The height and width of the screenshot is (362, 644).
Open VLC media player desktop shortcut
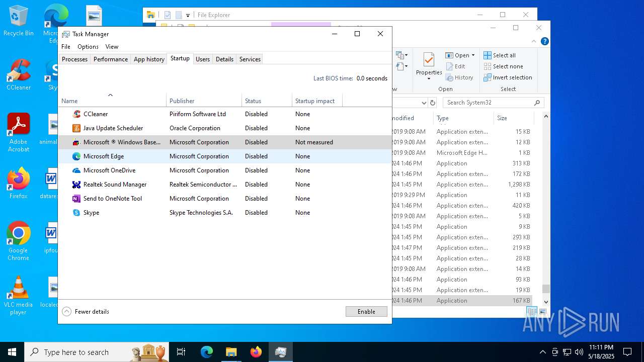19,296
